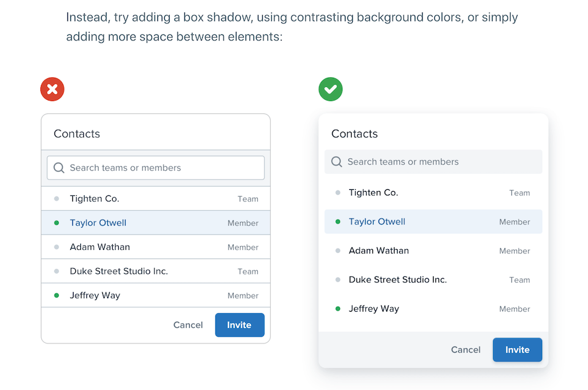Click green status dot beside Taylor Otwell, right list

[337, 222]
